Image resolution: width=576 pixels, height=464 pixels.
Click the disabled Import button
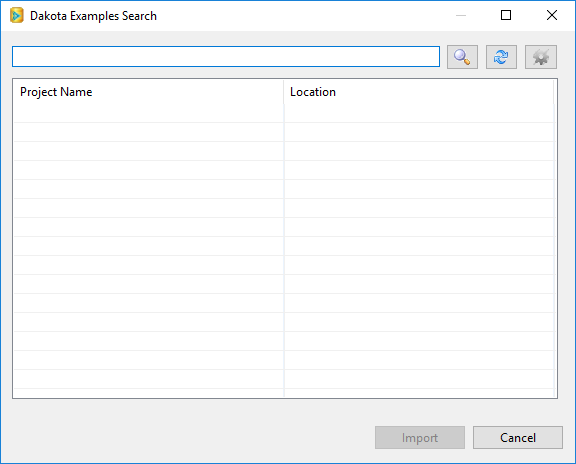coord(420,438)
